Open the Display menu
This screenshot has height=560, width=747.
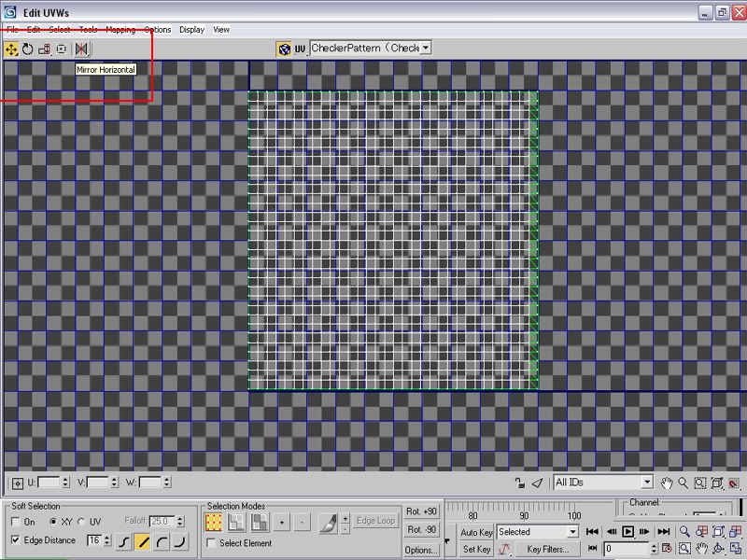pos(192,30)
